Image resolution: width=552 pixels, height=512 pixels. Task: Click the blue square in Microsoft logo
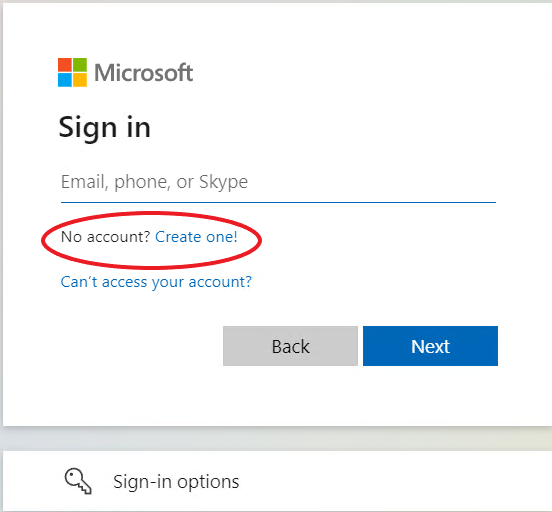point(65,80)
